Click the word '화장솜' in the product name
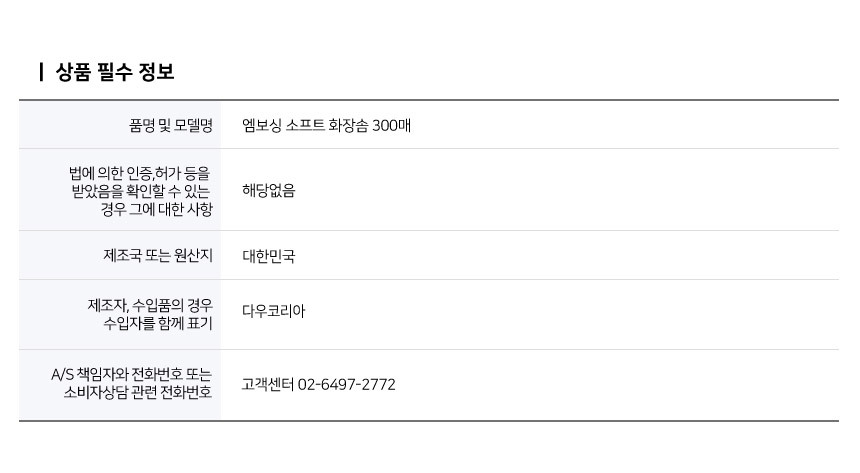This screenshot has height=473, width=860. click(348, 125)
